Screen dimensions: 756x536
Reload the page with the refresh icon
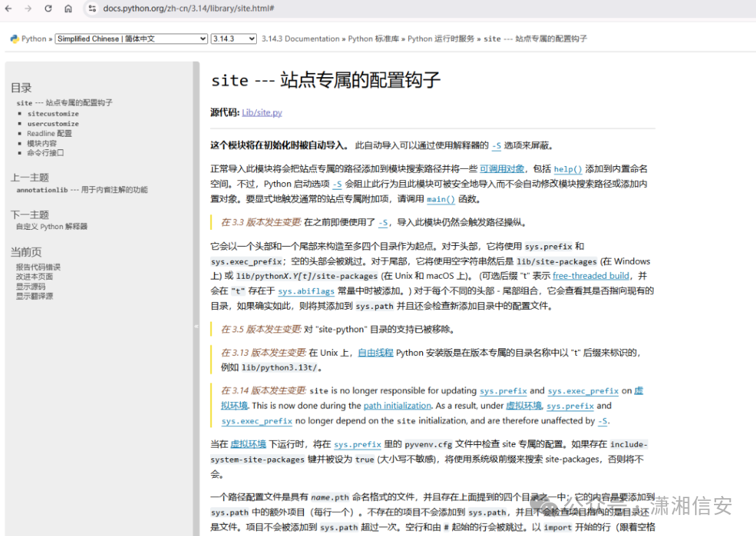[x=47, y=10]
